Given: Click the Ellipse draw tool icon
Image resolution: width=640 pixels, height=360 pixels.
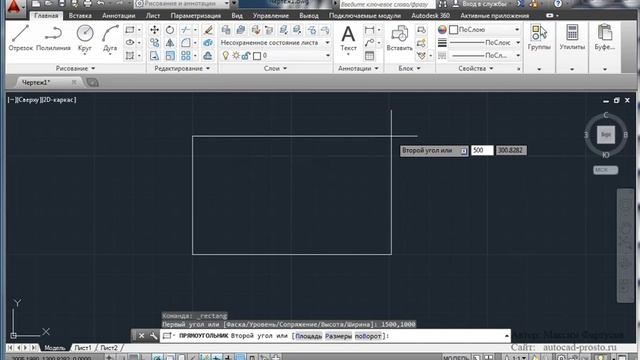Looking at the screenshot, I should (x=130, y=42).
